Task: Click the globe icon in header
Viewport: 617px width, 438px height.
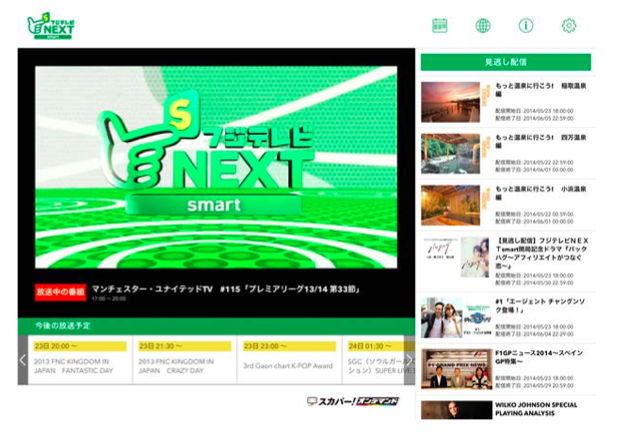Action: point(483,26)
